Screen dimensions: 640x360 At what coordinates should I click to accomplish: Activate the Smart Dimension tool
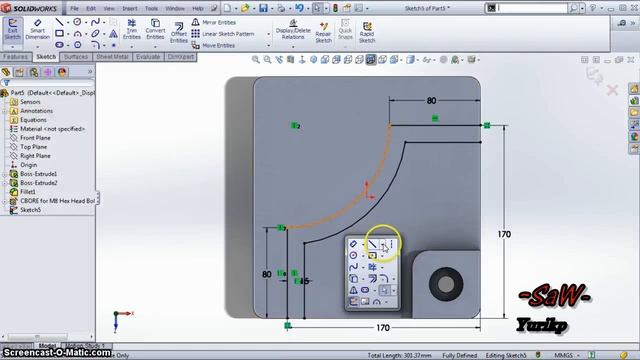pos(37,29)
